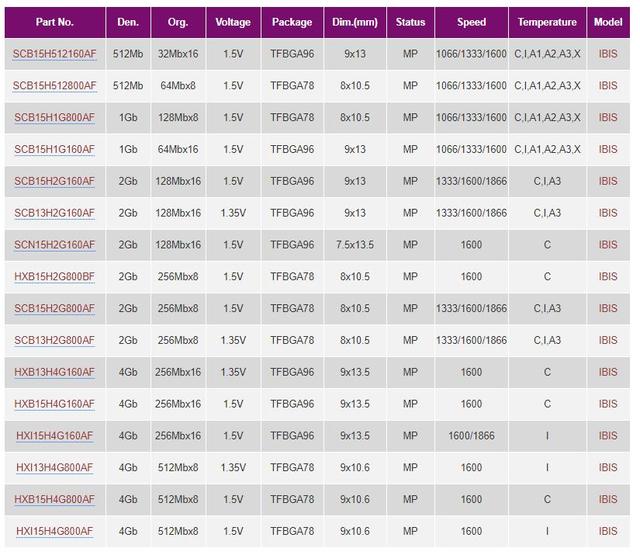This screenshot has width=640, height=555.
Task: Download IBIS model for HXI15H4G800AF
Action: click(608, 531)
